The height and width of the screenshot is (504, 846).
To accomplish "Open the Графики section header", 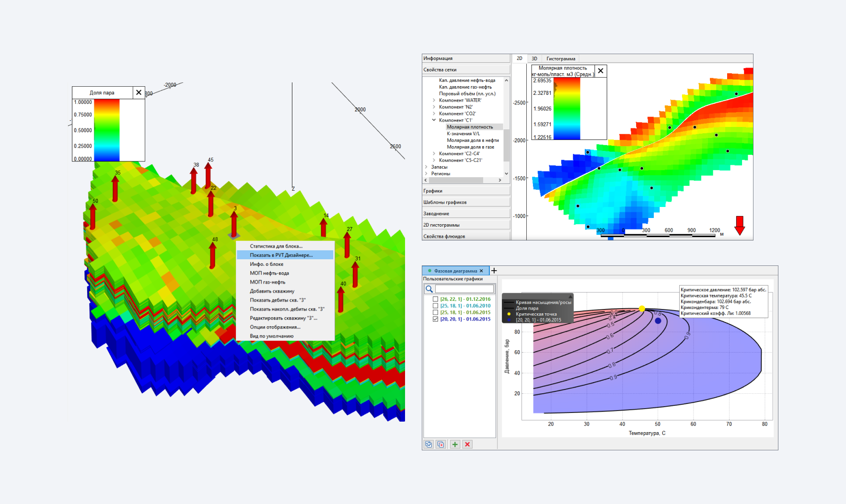I will pos(466,191).
